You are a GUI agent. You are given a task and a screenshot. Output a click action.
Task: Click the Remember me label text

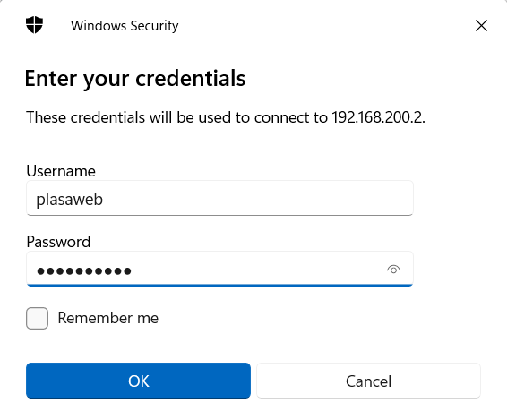click(108, 318)
